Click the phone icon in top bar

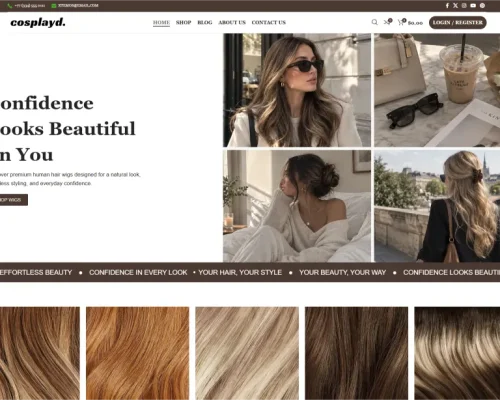(10, 6)
